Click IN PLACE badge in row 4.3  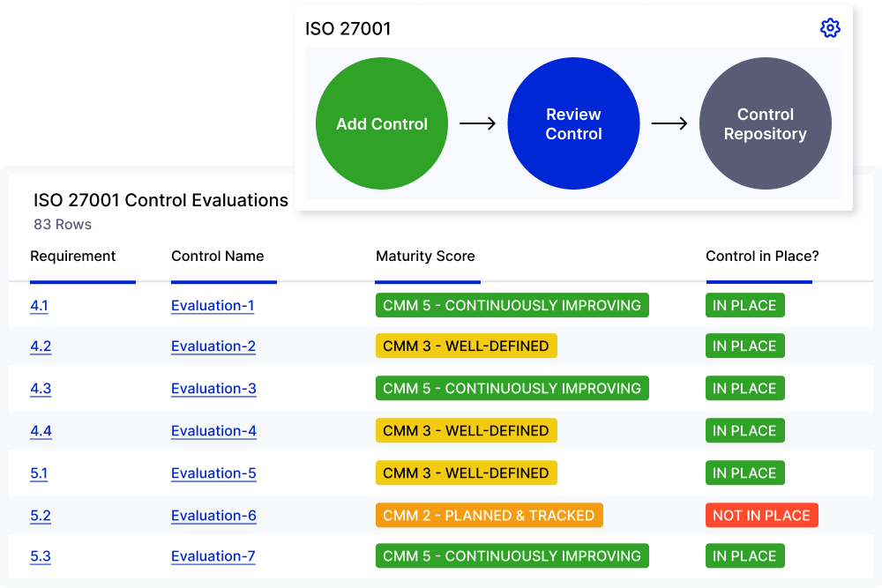[x=744, y=389]
